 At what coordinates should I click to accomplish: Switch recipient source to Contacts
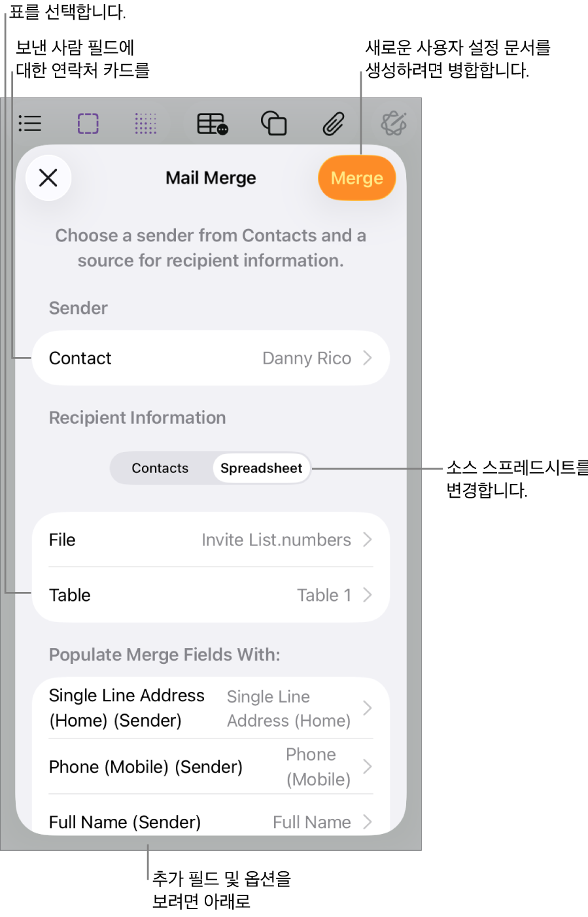[160, 468]
